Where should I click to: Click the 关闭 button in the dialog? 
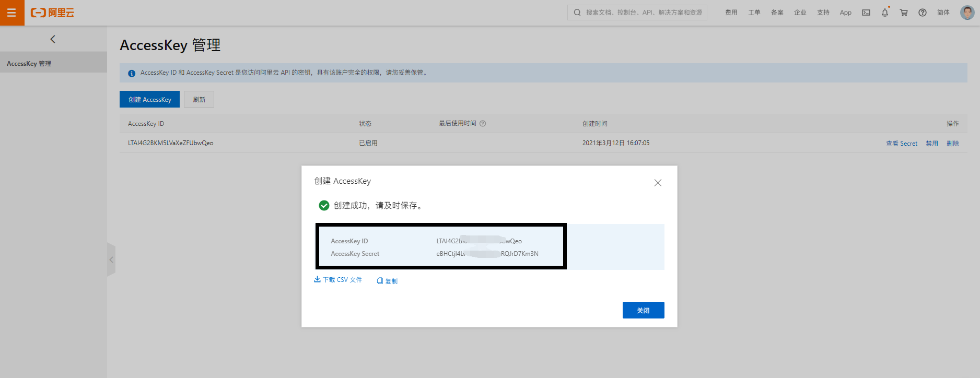pyautogui.click(x=644, y=310)
